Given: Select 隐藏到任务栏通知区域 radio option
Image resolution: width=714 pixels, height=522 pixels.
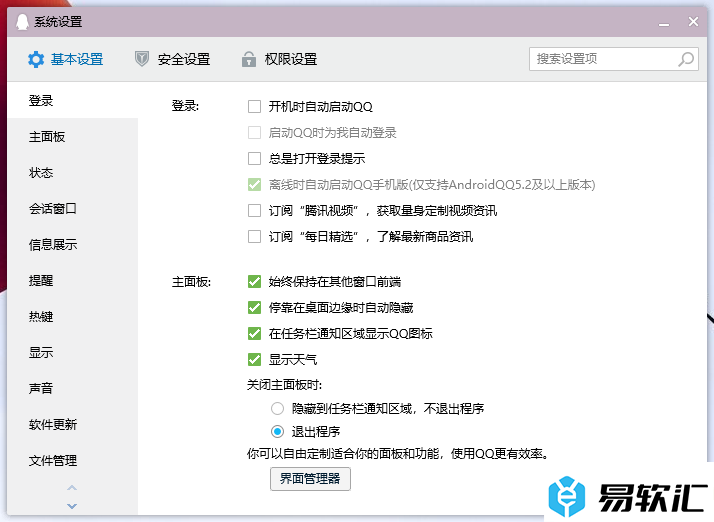Looking at the screenshot, I should tap(277, 409).
